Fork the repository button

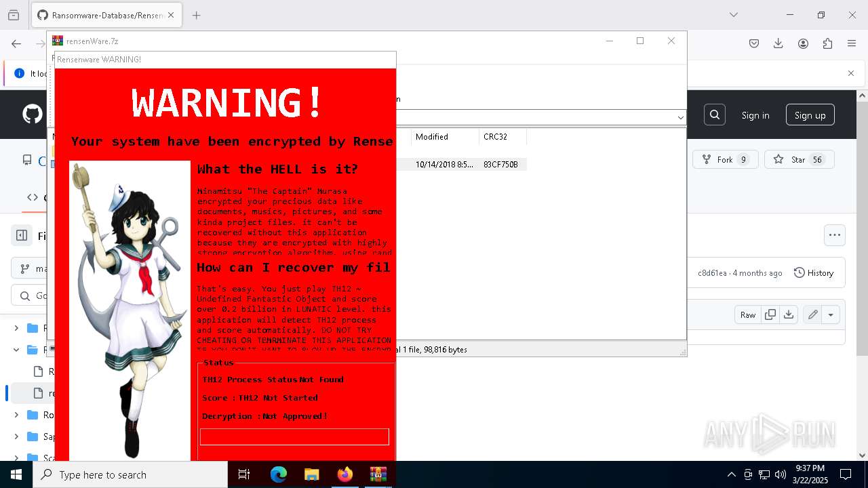tap(725, 159)
